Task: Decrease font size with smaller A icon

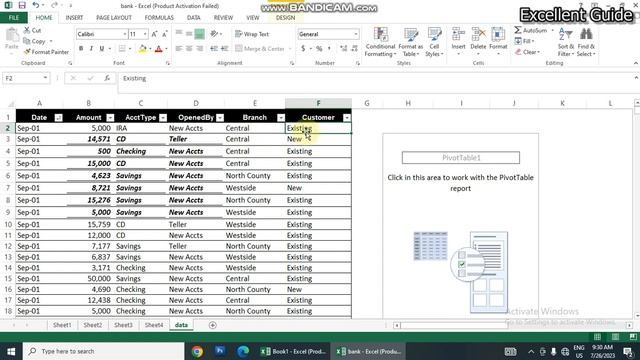Action: [164, 34]
